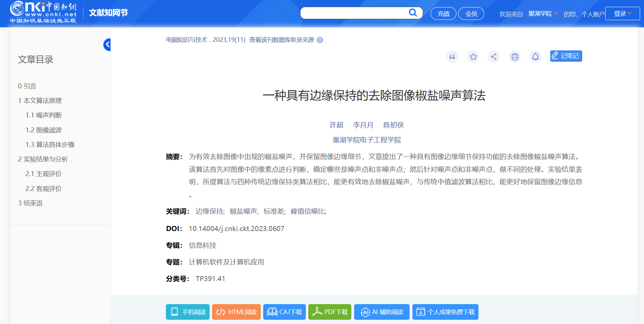Image resolution: width=644 pixels, height=324 pixels.
Task: Click the 充值 recharge button
Action: [x=443, y=14]
